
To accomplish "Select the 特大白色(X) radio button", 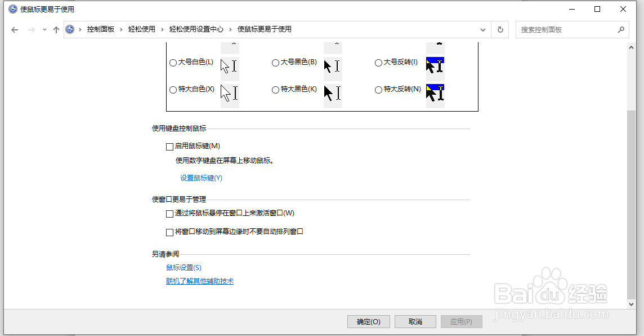I will tap(173, 89).
